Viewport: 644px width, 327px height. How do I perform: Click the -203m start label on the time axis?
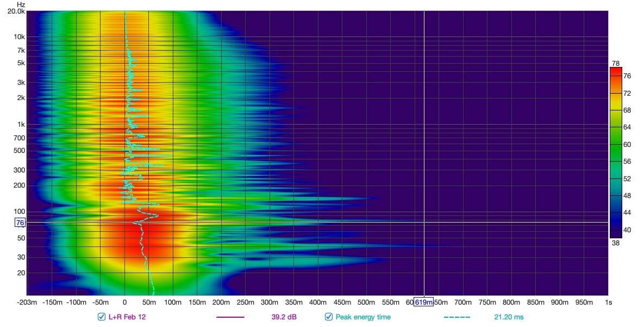click(27, 302)
